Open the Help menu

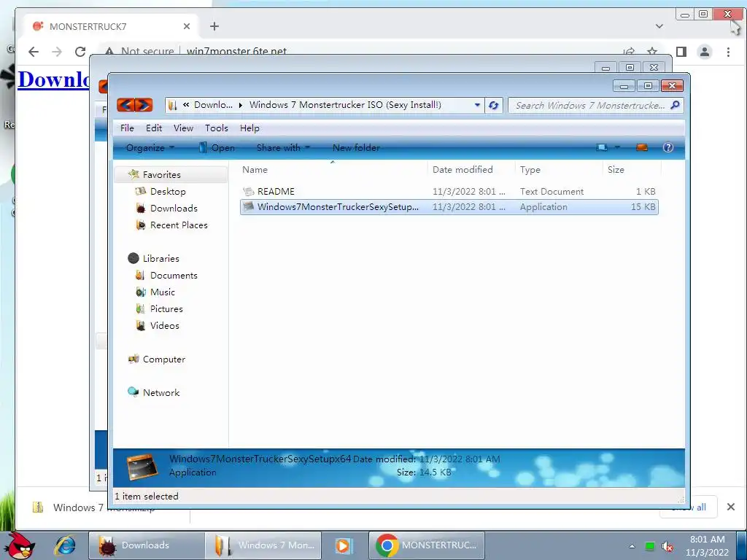tap(249, 128)
